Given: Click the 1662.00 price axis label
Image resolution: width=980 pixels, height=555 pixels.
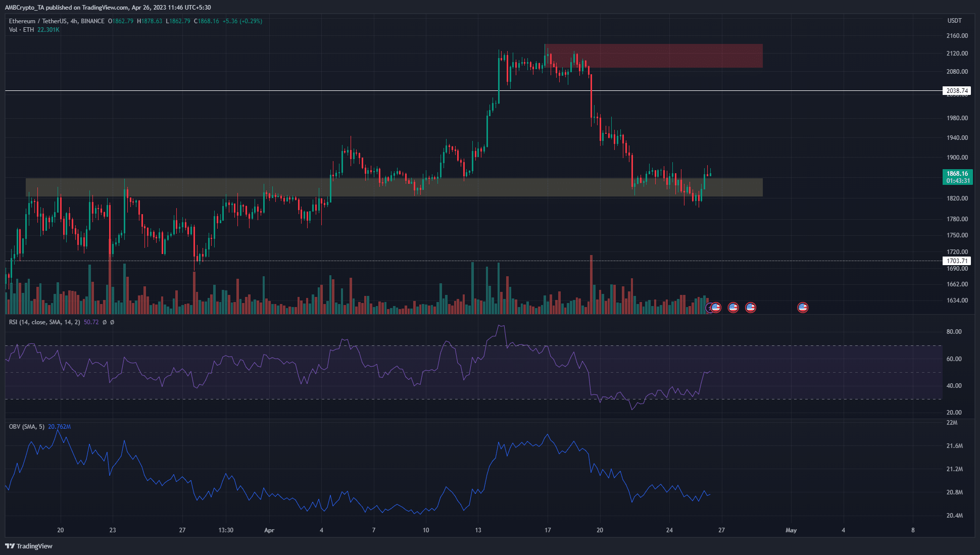Looking at the screenshot, I should click(957, 284).
